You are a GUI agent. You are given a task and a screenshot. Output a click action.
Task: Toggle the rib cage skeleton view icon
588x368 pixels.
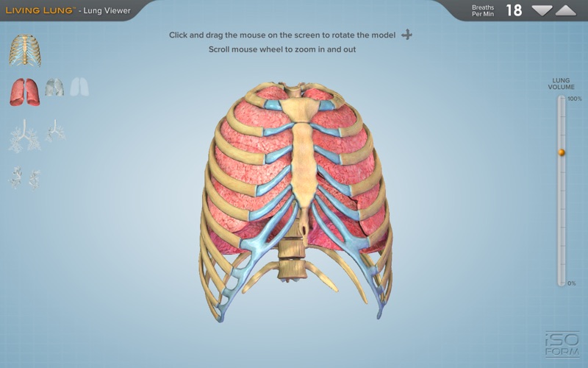pyautogui.click(x=25, y=51)
